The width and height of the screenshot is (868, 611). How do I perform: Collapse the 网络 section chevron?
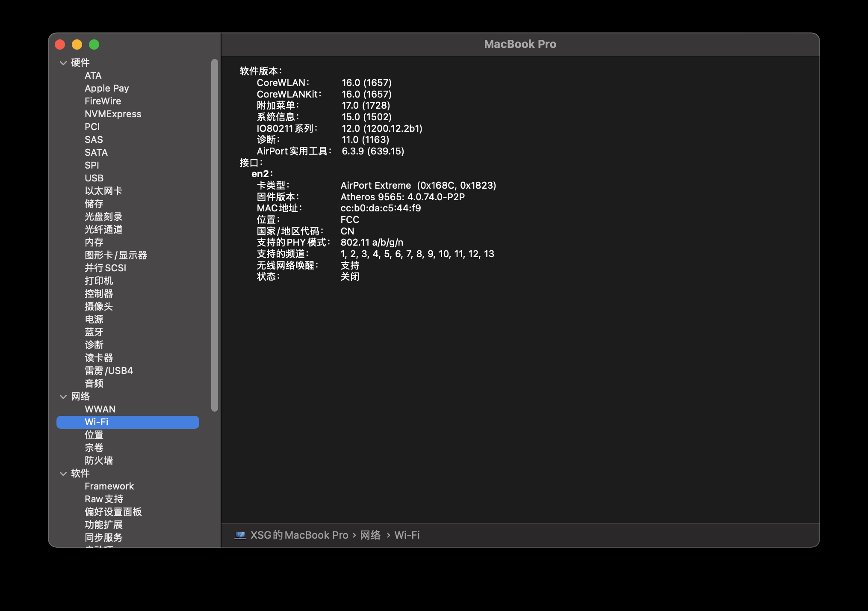click(x=63, y=397)
